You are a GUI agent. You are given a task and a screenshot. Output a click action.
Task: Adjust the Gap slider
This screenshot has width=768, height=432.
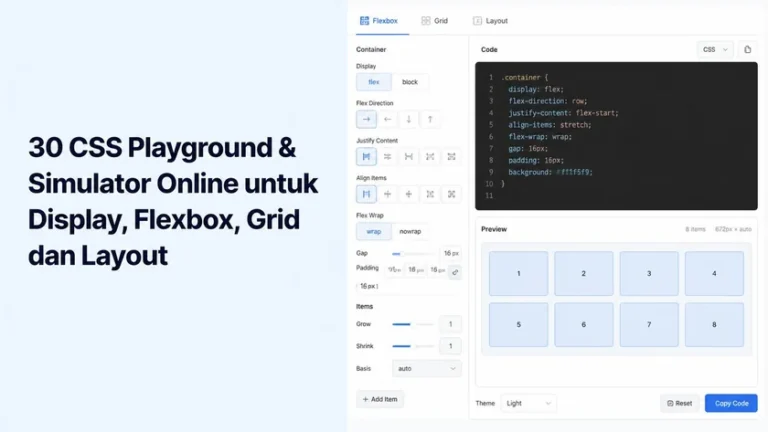pos(413,254)
